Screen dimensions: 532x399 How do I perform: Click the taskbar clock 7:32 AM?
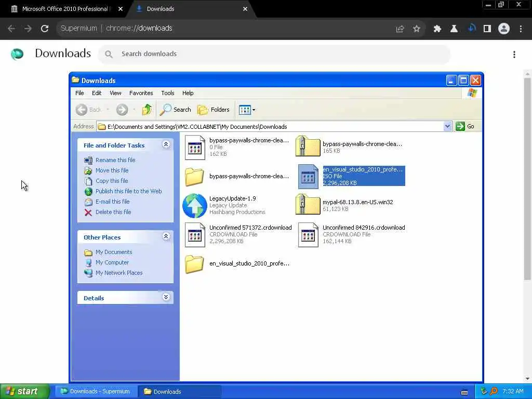pyautogui.click(x=513, y=392)
